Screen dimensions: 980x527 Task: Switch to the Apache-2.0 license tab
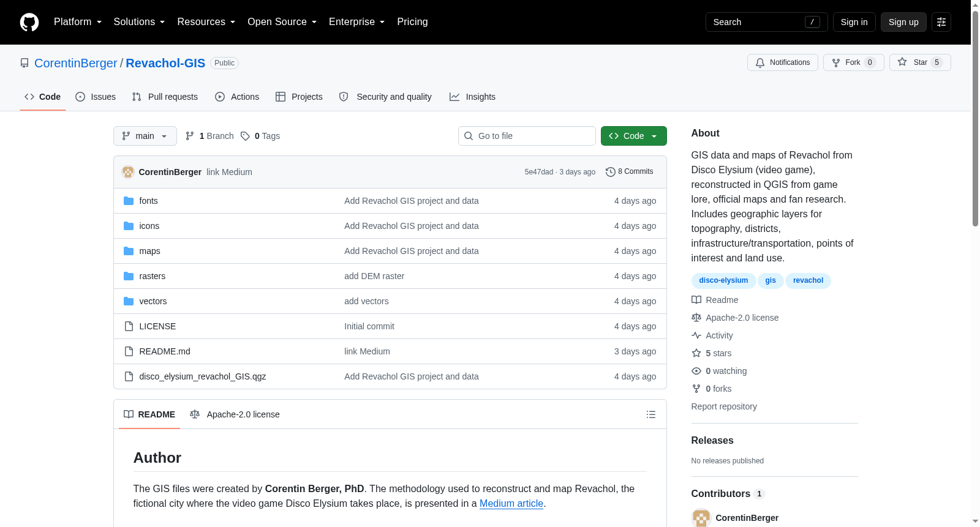[235, 414]
